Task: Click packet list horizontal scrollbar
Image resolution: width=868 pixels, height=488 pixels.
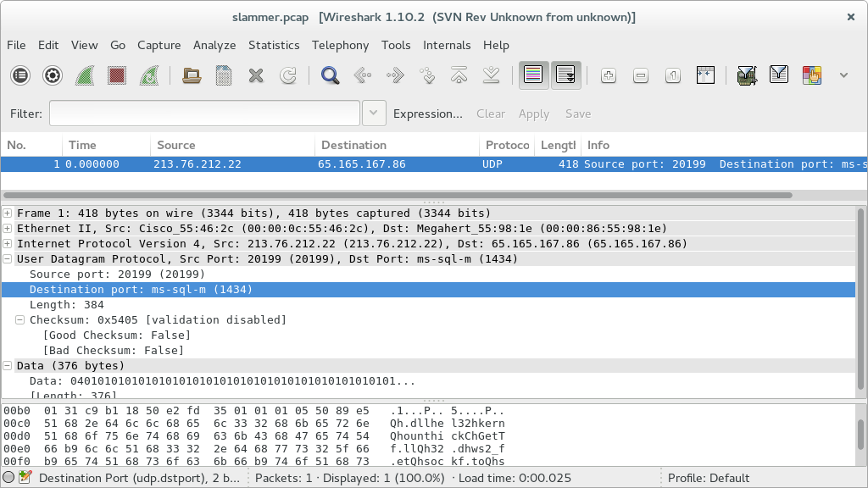Action: (398, 196)
